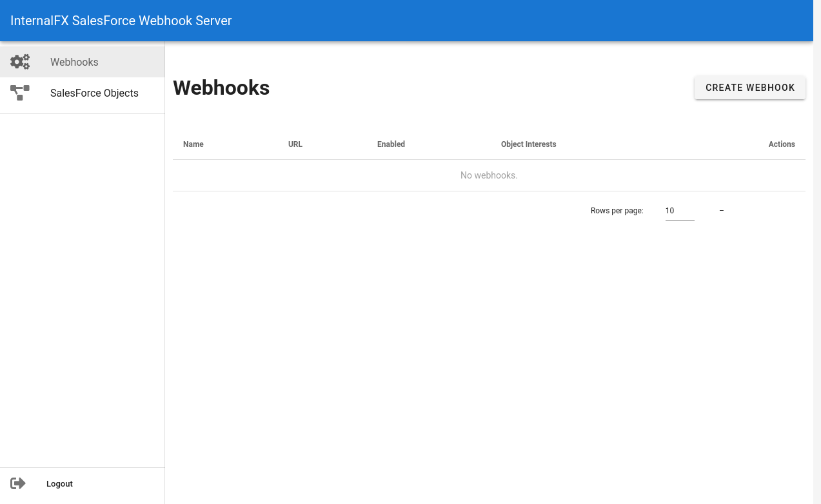Click the InternalFX SalesForce Webhook Server title
821x504 pixels.
coord(121,21)
